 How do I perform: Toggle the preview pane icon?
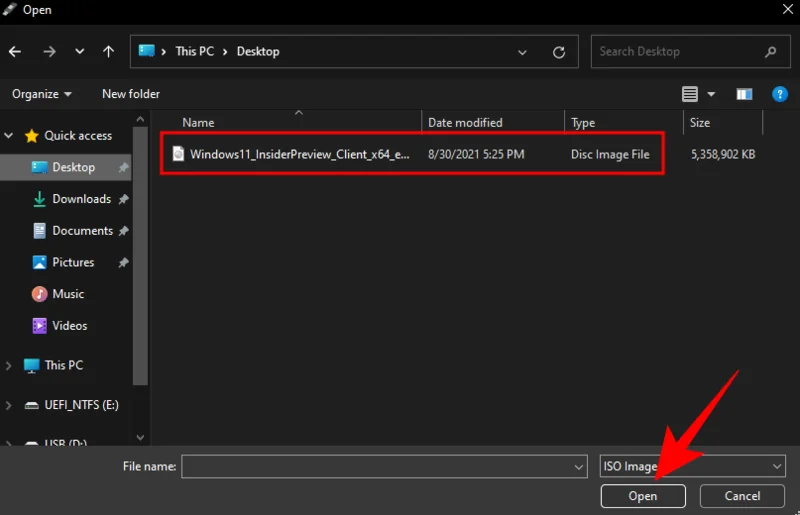click(x=744, y=94)
